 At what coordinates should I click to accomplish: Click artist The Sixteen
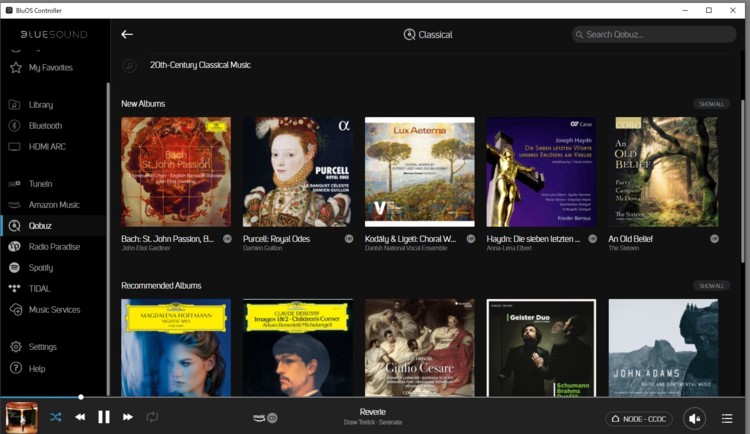623,248
